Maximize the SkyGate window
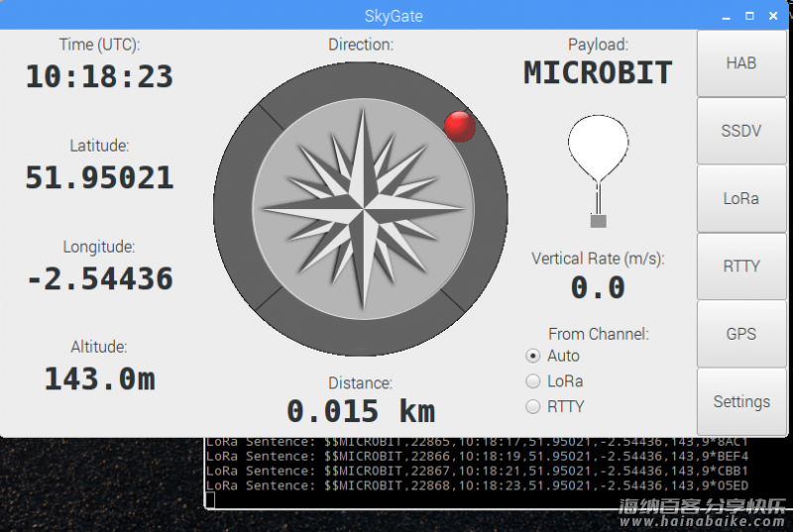Image resolution: width=793 pixels, height=532 pixels. click(x=749, y=16)
